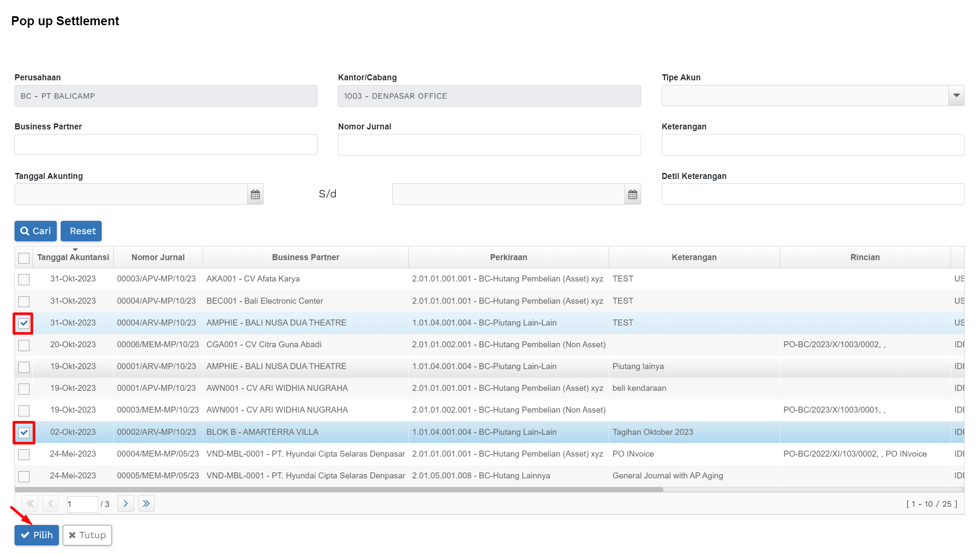Go to the next page of results
The width and height of the screenshot is (980, 554).
pos(126,504)
